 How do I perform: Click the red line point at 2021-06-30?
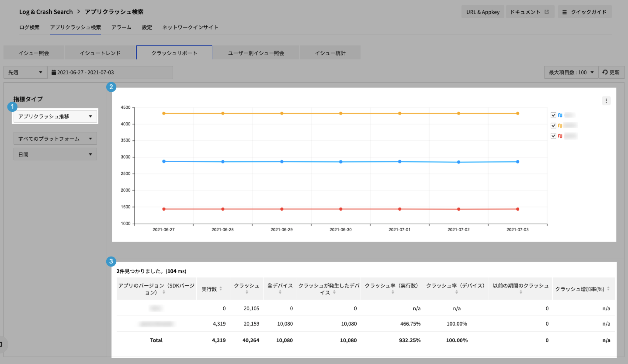(x=341, y=209)
